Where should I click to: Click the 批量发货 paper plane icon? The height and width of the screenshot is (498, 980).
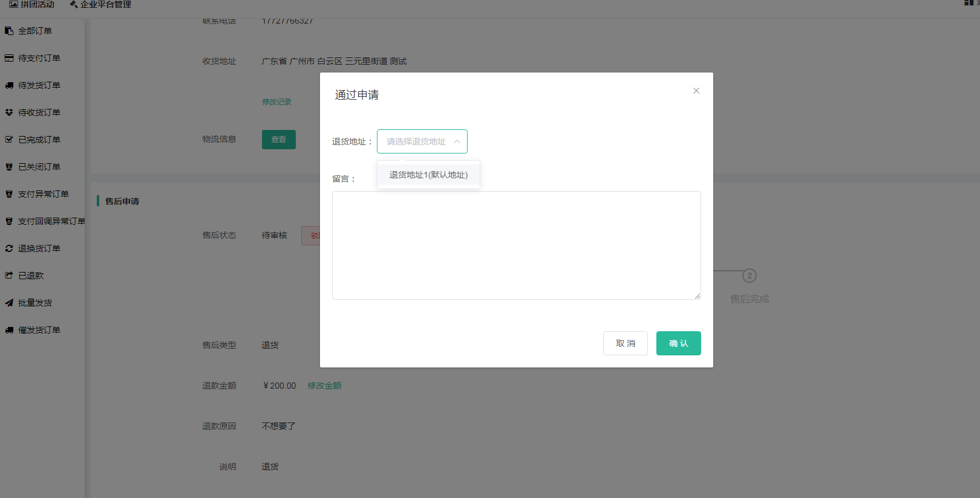pyautogui.click(x=9, y=303)
